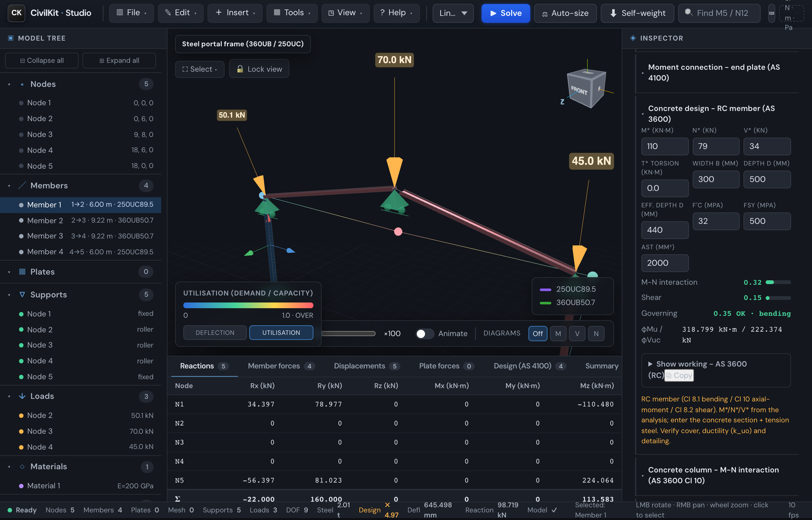Click the Lock view padlock icon
This screenshot has width=812, height=520.
pyautogui.click(x=240, y=69)
